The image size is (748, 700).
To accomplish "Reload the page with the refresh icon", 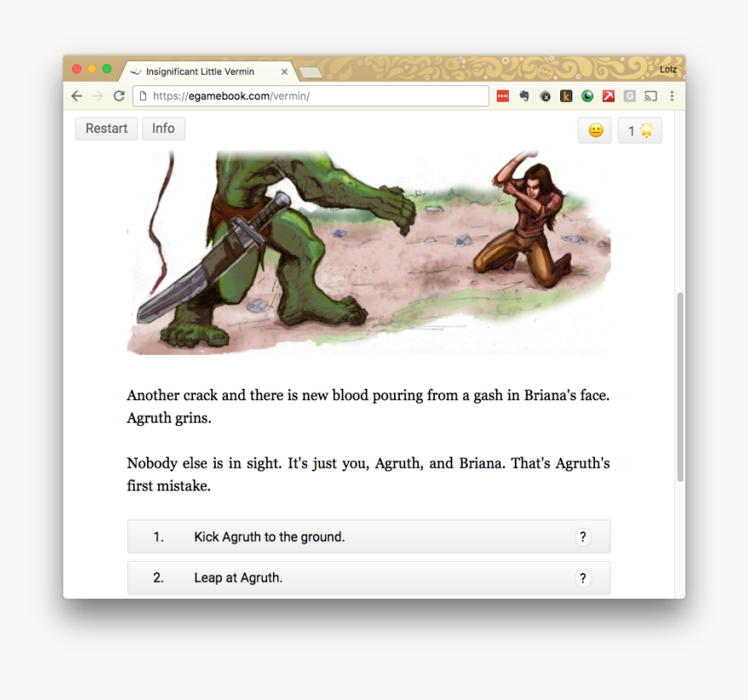I will 119,96.
